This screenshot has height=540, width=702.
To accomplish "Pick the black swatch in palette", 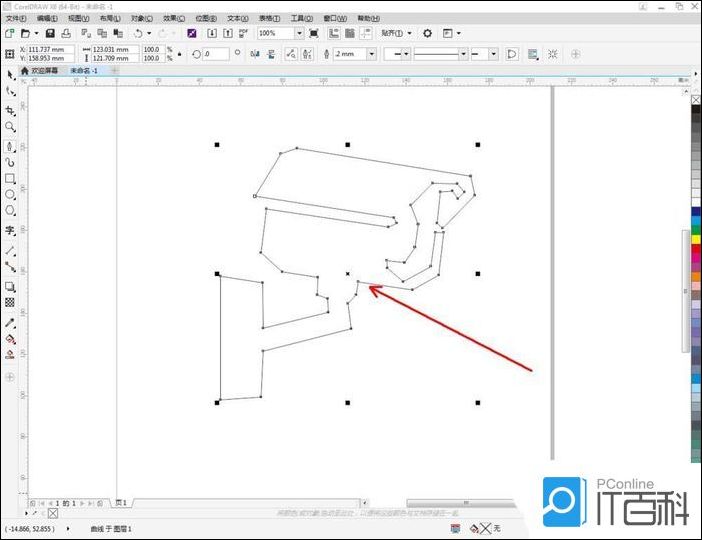I will point(696,109).
